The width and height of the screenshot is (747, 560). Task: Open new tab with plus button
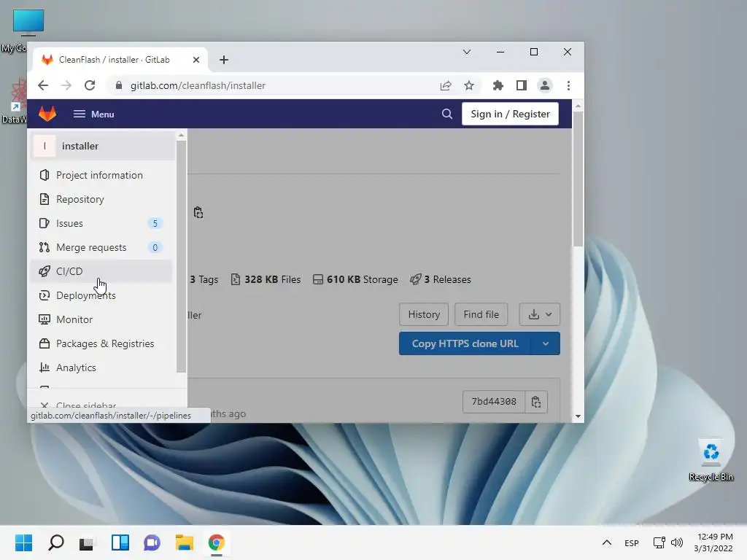pyautogui.click(x=224, y=60)
